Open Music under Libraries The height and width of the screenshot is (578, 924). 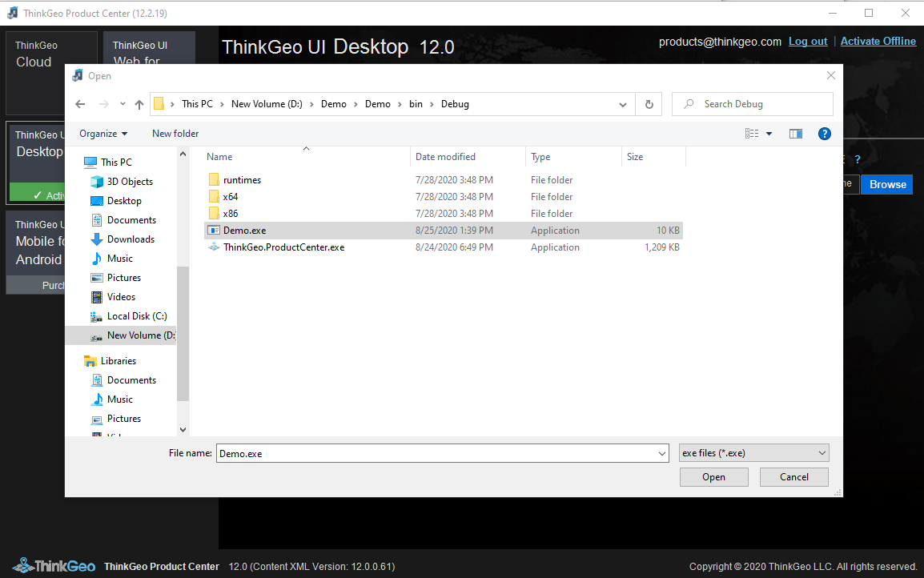tap(112, 399)
